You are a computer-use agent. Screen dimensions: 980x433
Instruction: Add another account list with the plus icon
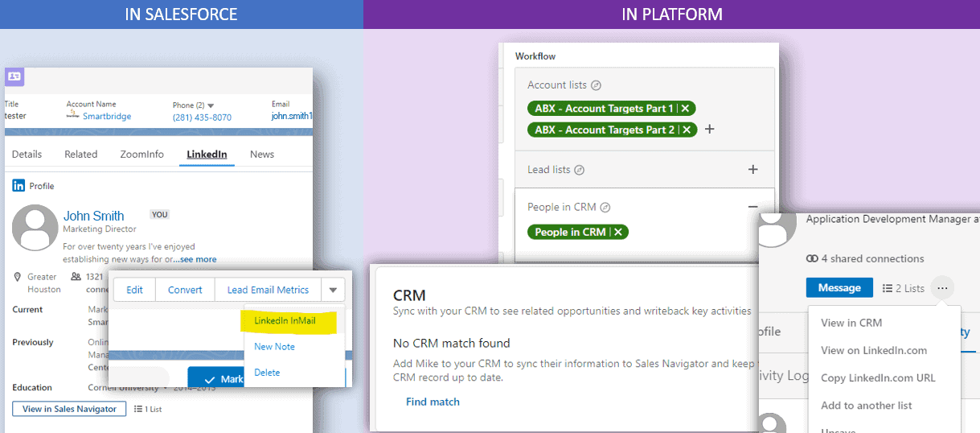(x=710, y=129)
